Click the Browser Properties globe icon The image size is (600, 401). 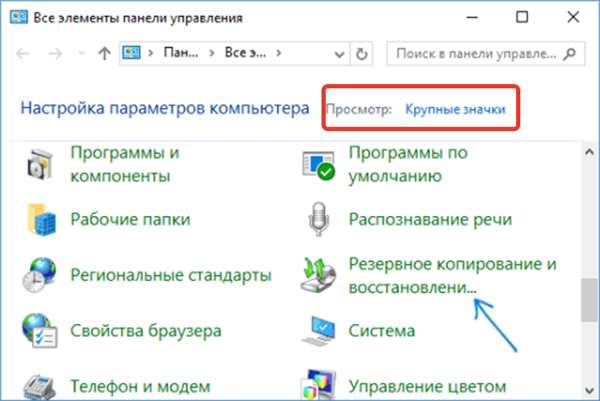click(x=40, y=331)
